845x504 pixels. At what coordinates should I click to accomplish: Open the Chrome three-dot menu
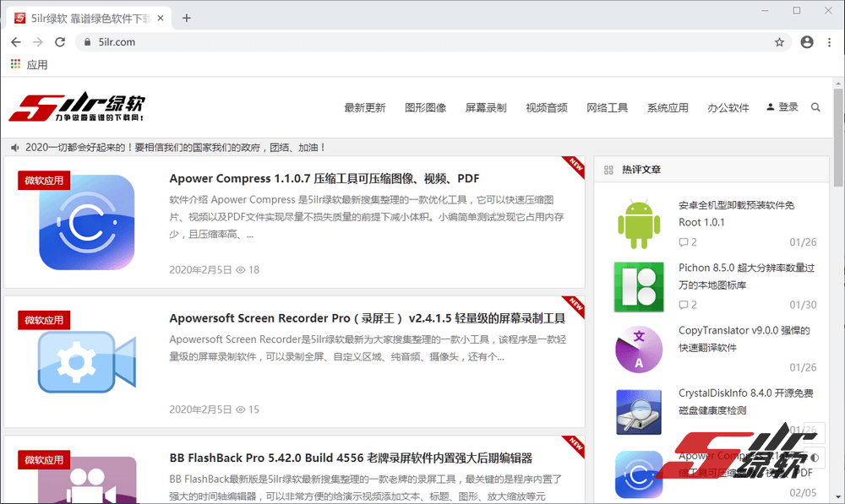pos(829,42)
